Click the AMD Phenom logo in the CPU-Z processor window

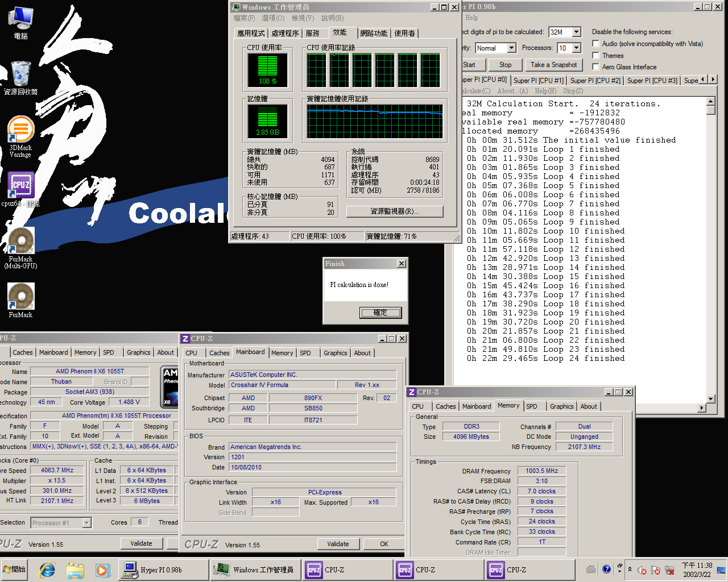170,387
